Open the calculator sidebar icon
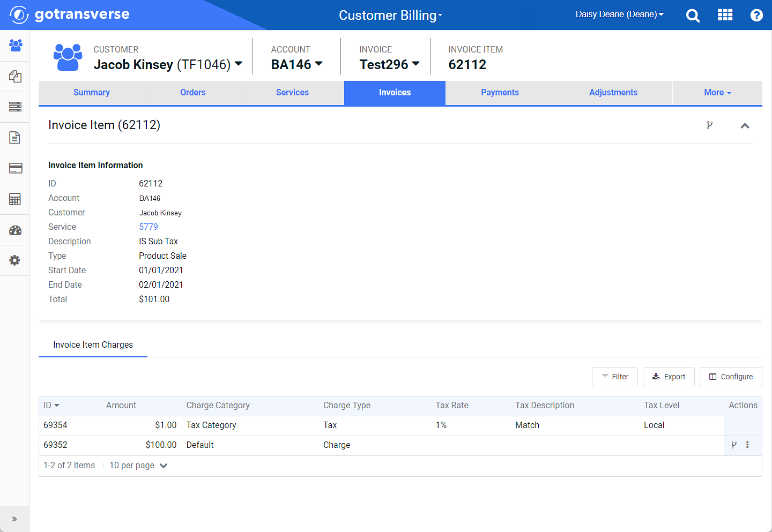This screenshot has width=772, height=532. coord(15,199)
